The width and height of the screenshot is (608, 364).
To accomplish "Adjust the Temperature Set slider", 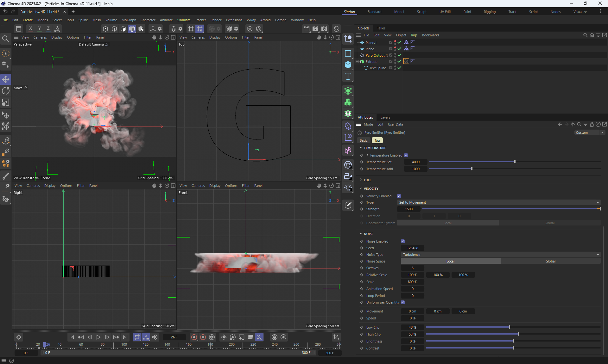I will click(515, 162).
